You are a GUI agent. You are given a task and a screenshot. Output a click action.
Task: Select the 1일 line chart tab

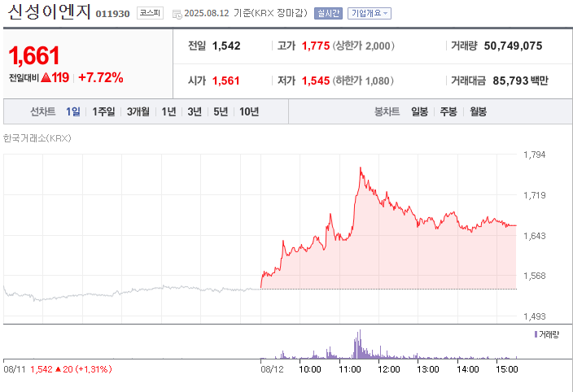point(73,111)
